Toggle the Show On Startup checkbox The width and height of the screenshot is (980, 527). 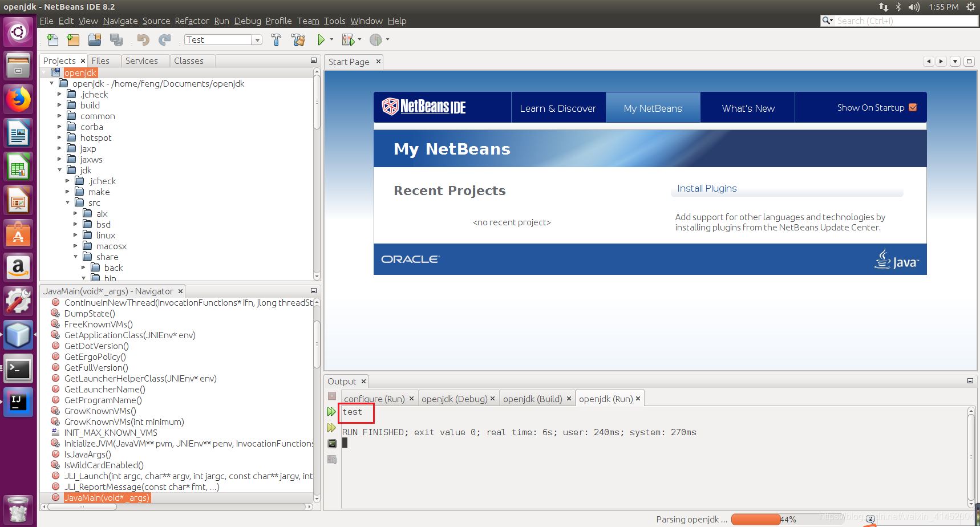tap(913, 108)
